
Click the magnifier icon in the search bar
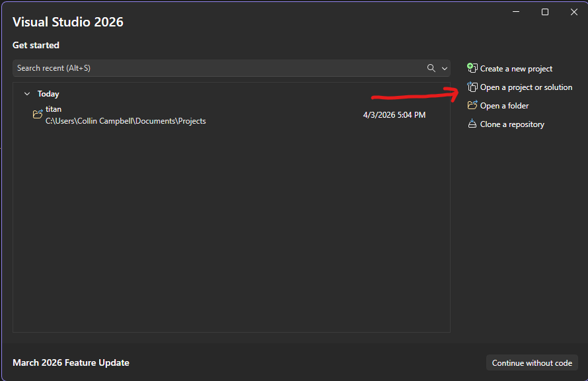pos(431,68)
